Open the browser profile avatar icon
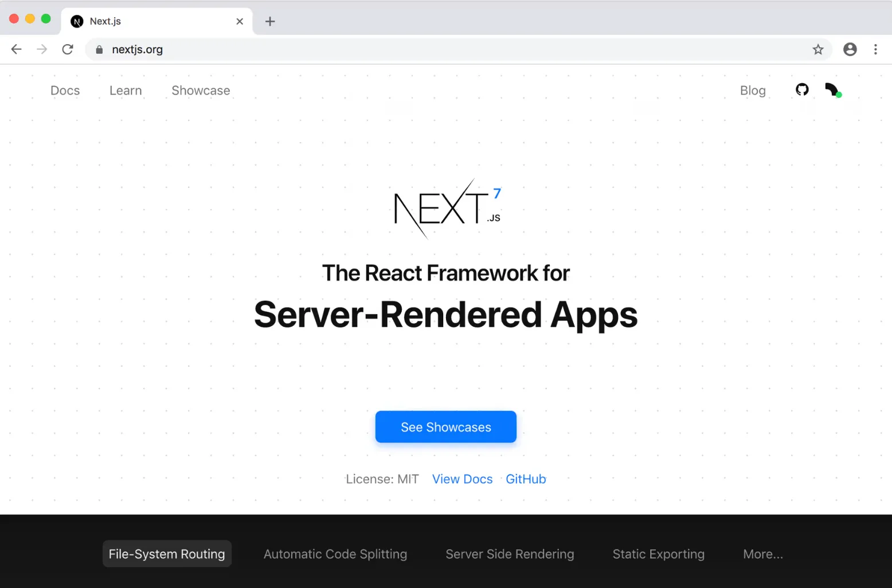The width and height of the screenshot is (892, 588). 850,50
